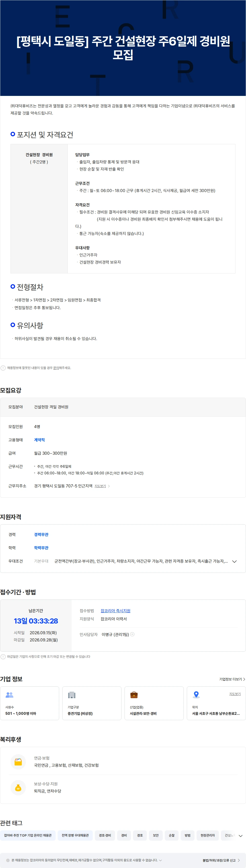This screenshot has height=868, width=246.
Task: Click the remaining time 13일 countdown
Action: (36, 621)
